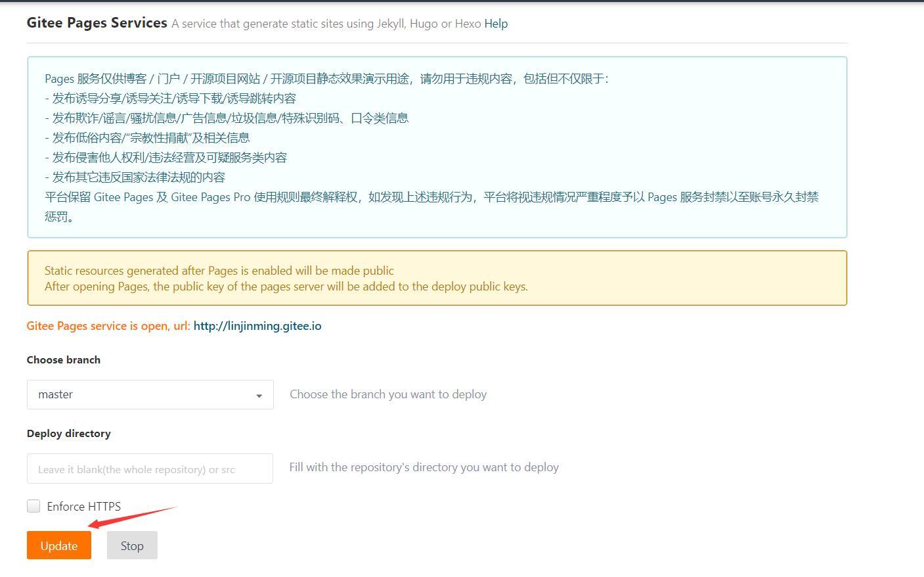Screen dimensions: 924x577
Task: Click the 'Choose branch' label
Action: point(64,360)
